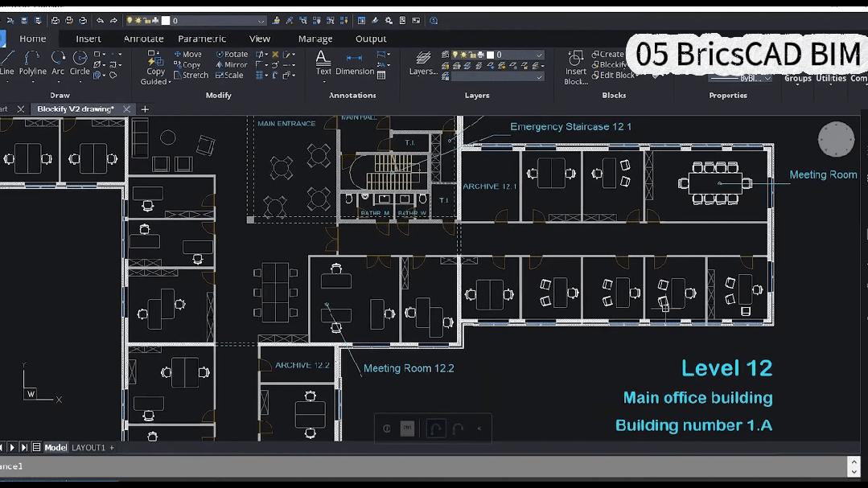This screenshot has width=868, height=488.
Task: Expand the array tool dropdown in Modify
Action: [266, 76]
